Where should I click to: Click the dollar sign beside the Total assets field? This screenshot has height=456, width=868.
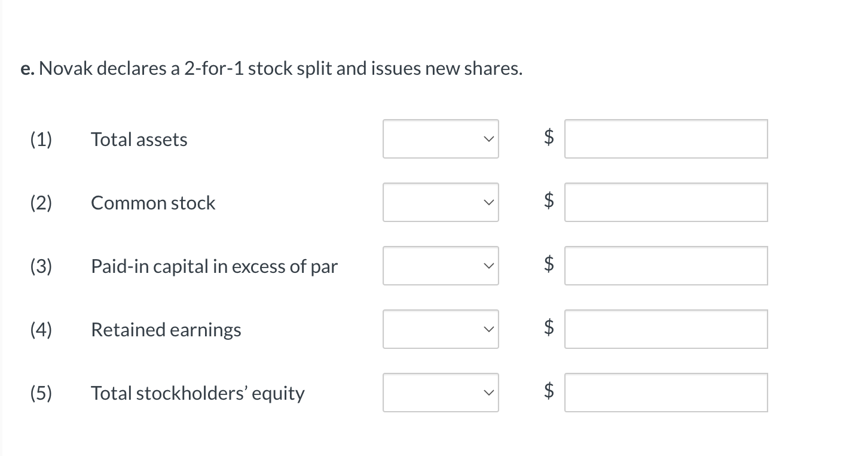548,139
